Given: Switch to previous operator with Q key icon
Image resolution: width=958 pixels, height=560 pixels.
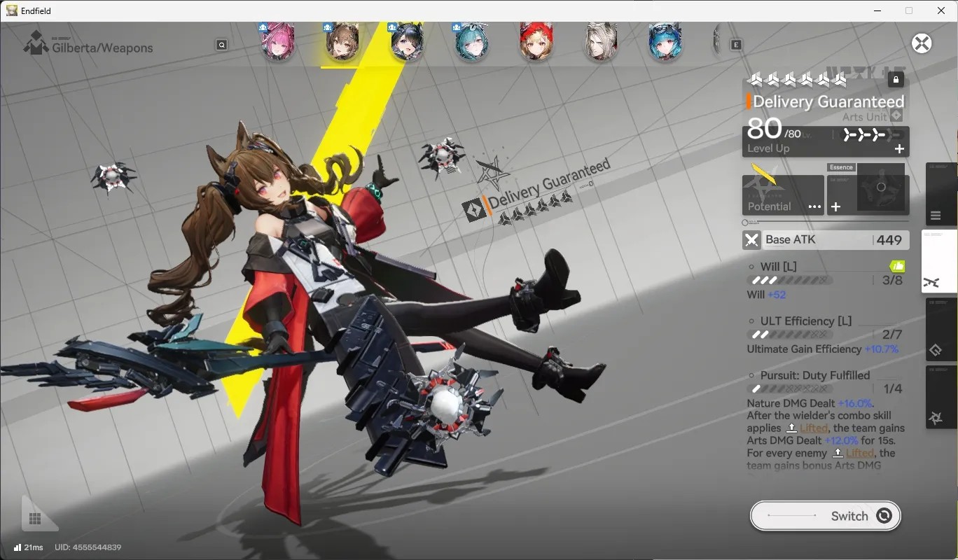Looking at the screenshot, I should (221, 45).
